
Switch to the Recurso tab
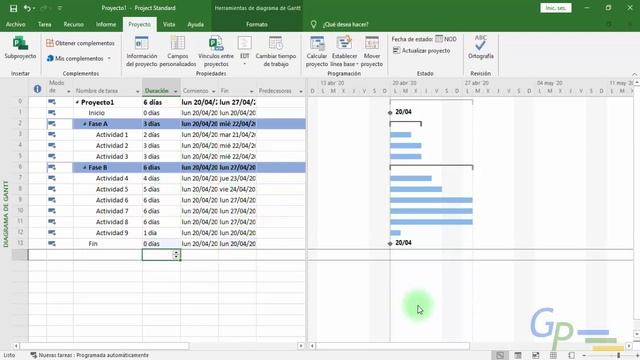coord(73,24)
